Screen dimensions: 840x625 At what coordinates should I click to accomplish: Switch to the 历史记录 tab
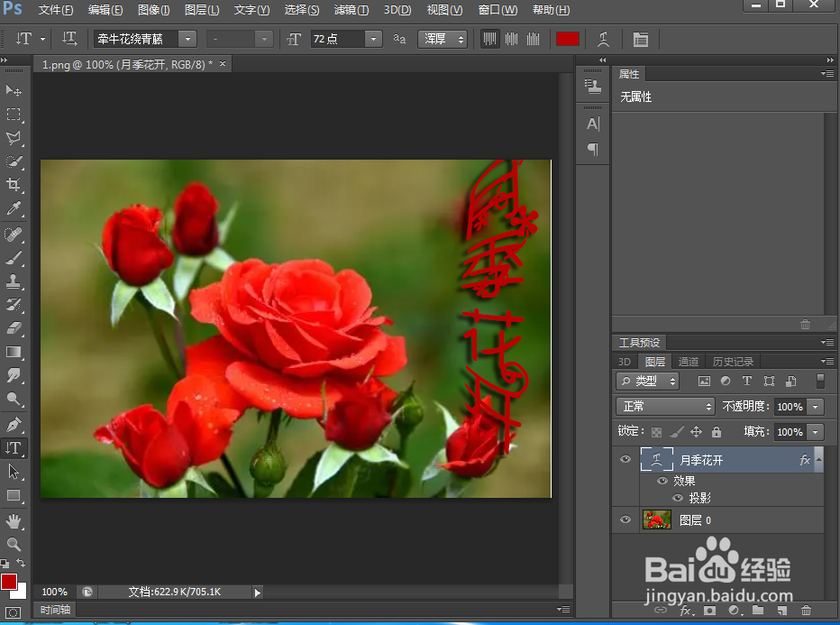[733, 362]
